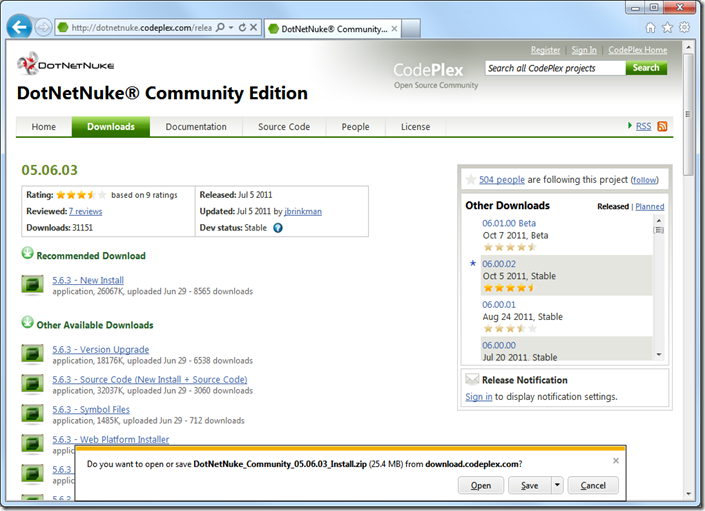Click the URL address bar field

click(141, 28)
